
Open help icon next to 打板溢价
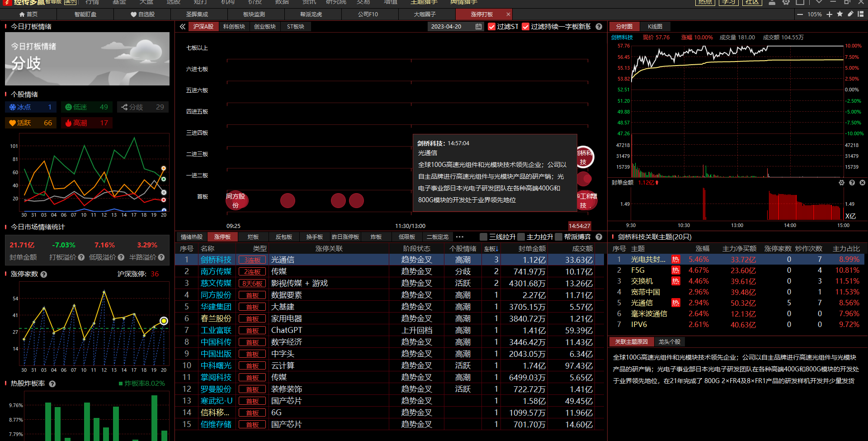point(81,257)
